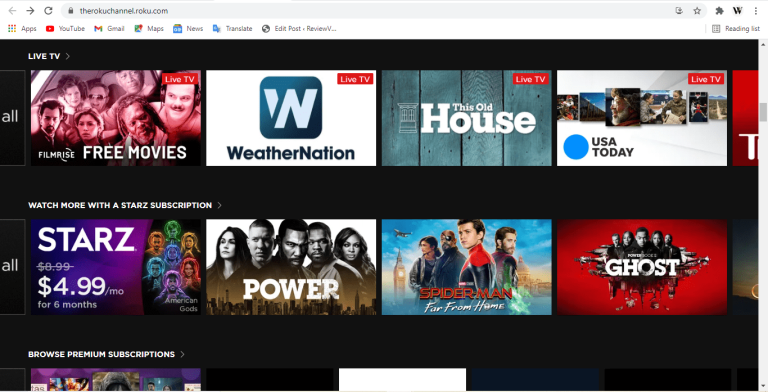The width and height of the screenshot is (768, 392).
Task: Select the This Old House tile
Action: 466,118
